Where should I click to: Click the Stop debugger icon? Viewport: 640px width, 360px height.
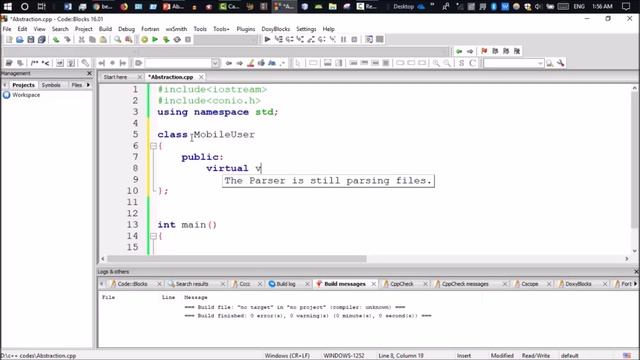click(354, 40)
